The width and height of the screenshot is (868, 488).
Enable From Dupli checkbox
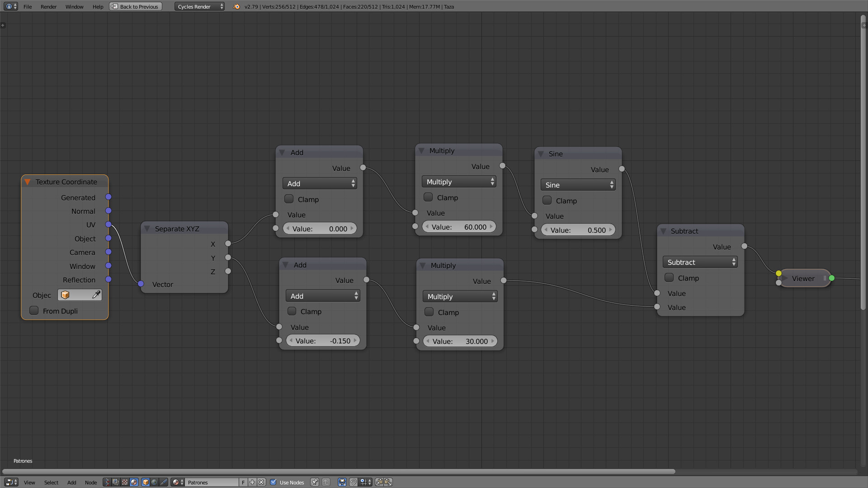pos(34,310)
